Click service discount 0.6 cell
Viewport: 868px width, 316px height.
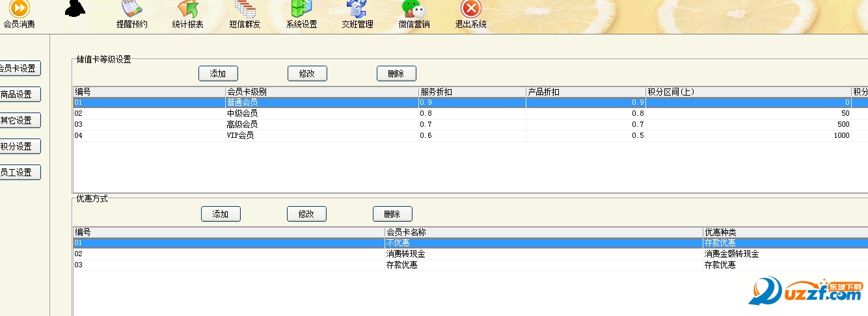coord(472,136)
